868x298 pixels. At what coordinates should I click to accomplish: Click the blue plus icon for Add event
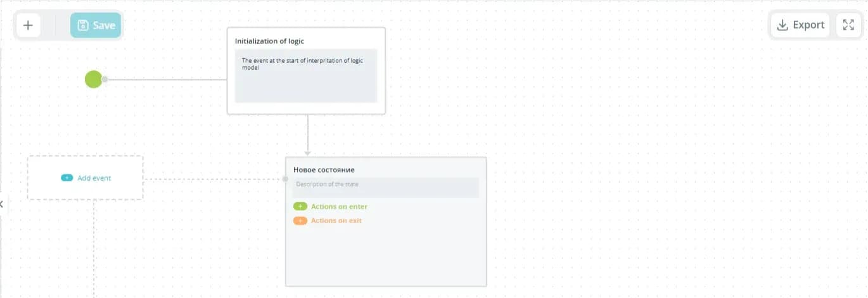[67, 178]
